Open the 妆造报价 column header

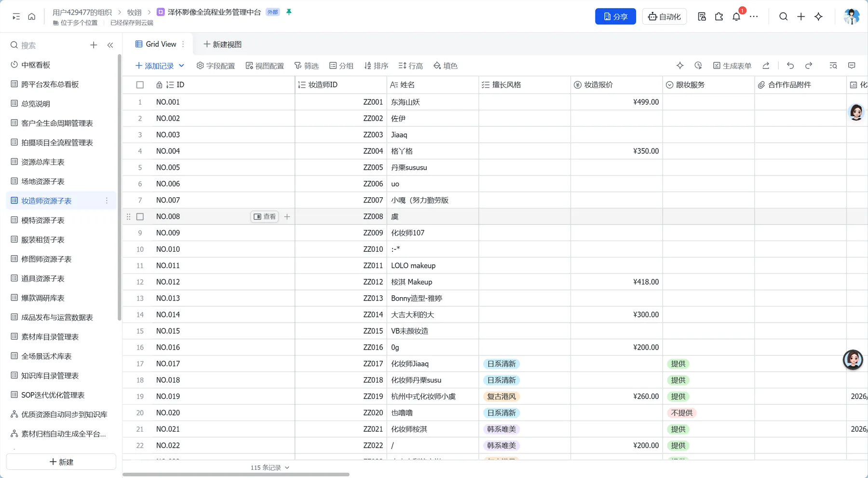pos(617,85)
